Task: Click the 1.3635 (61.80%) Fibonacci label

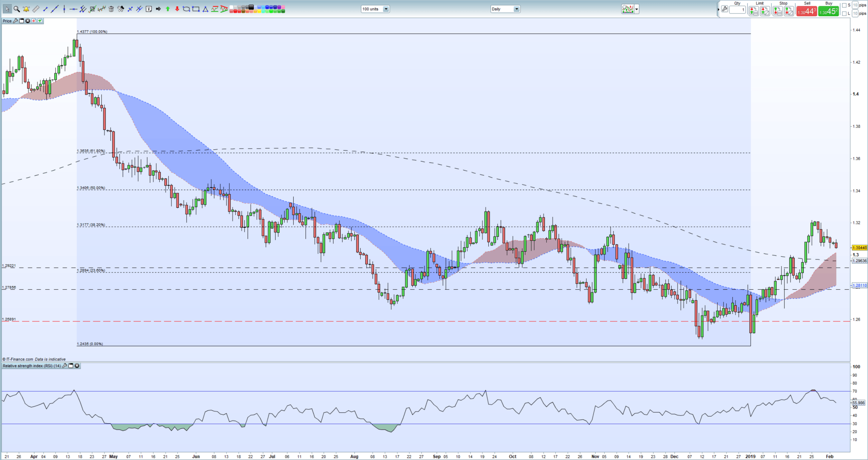Action: tap(91, 151)
